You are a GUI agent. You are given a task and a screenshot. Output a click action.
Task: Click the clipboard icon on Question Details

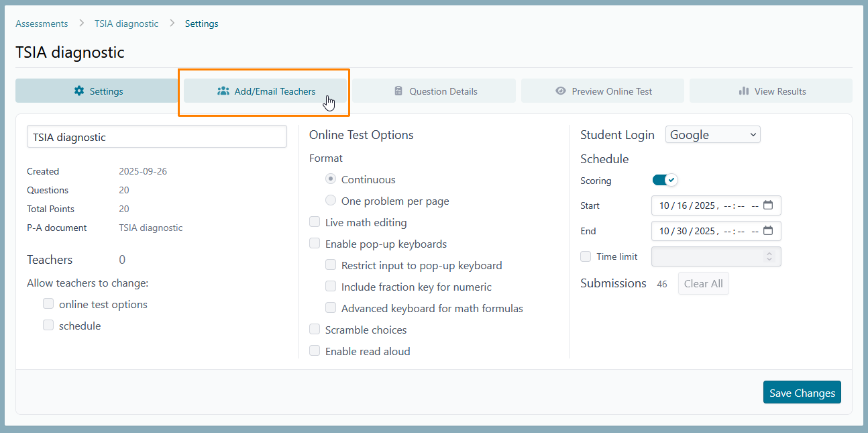tap(398, 91)
